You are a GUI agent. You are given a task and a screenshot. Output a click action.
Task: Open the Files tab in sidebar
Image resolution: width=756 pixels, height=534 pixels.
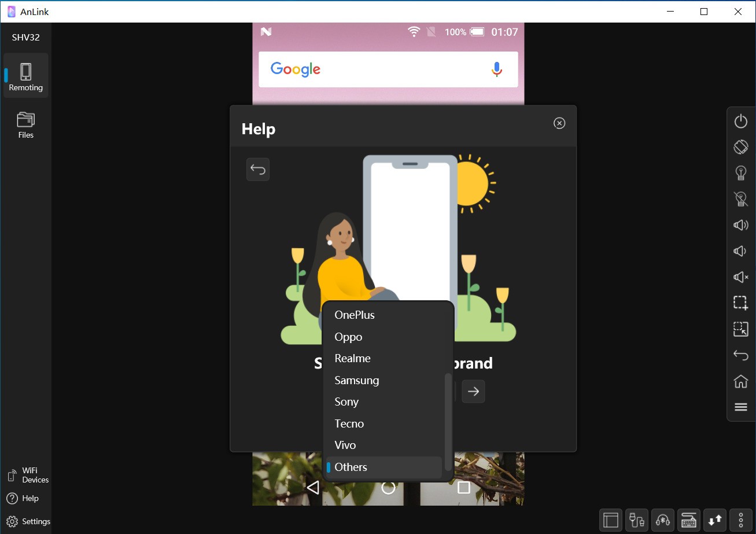pyautogui.click(x=26, y=125)
